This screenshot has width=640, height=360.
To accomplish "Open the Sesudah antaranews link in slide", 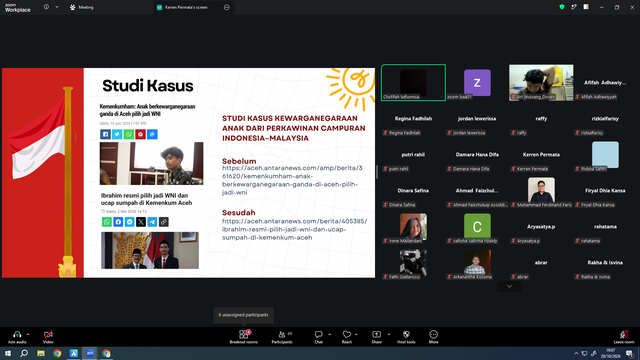I will [x=294, y=229].
